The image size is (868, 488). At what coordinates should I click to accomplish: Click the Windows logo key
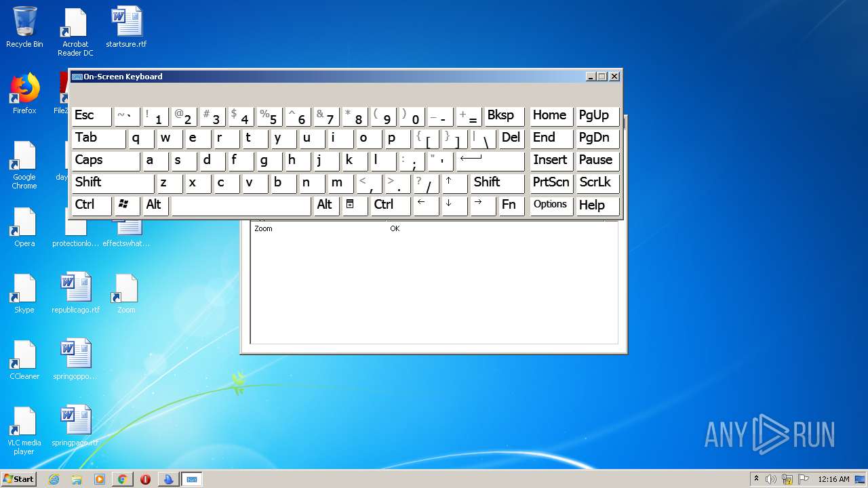point(127,205)
